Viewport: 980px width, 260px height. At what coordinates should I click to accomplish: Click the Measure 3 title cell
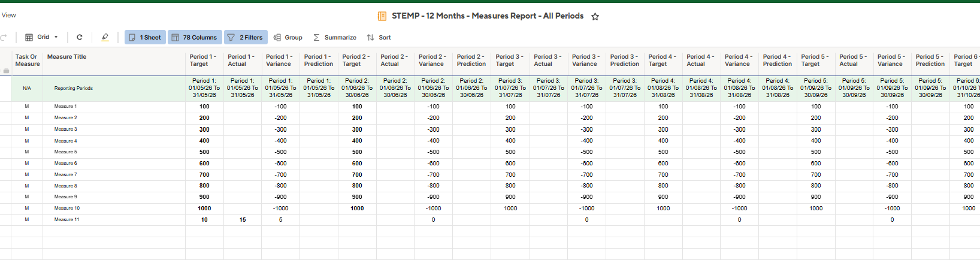coord(114,129)
